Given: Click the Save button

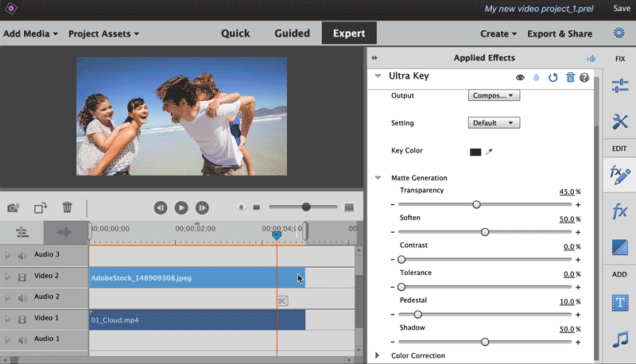Looking at the screenshot, I should click(x=621, y=8).
